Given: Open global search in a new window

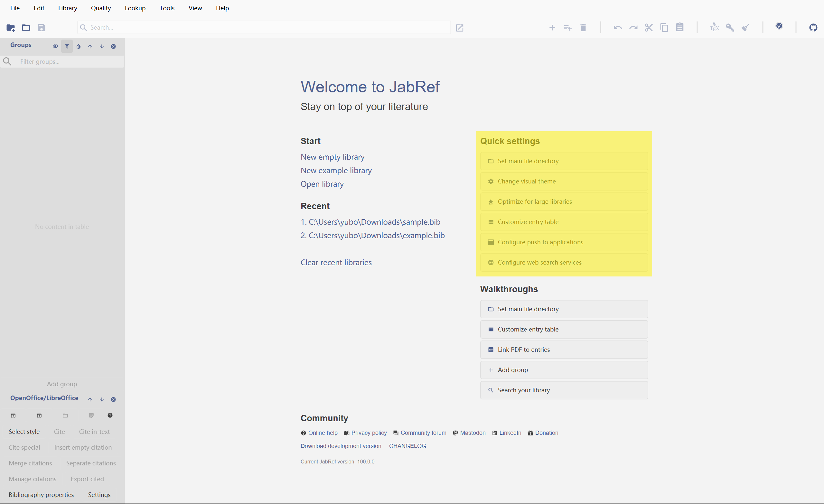Looking at the screenshot, I should (x=460, y=28).
